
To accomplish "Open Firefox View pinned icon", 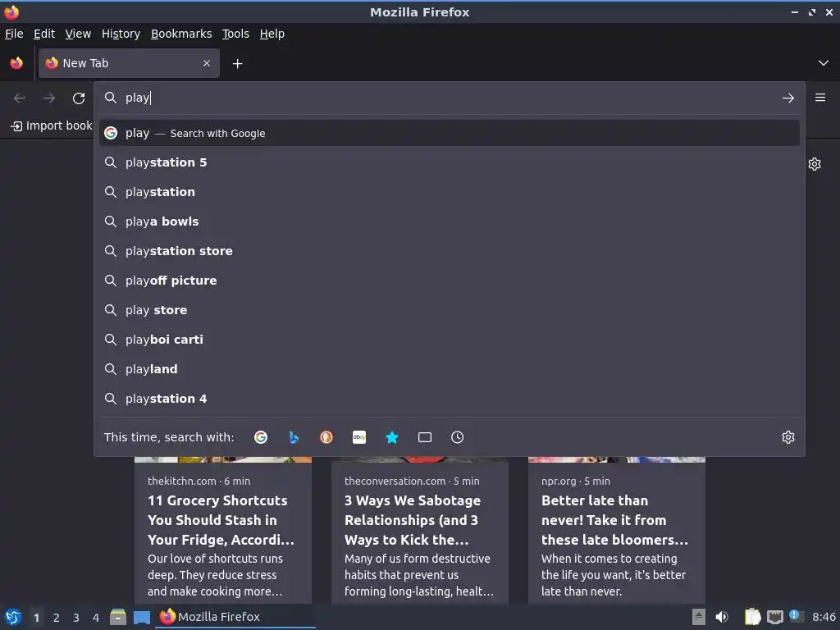I will (x=16, y=63).
